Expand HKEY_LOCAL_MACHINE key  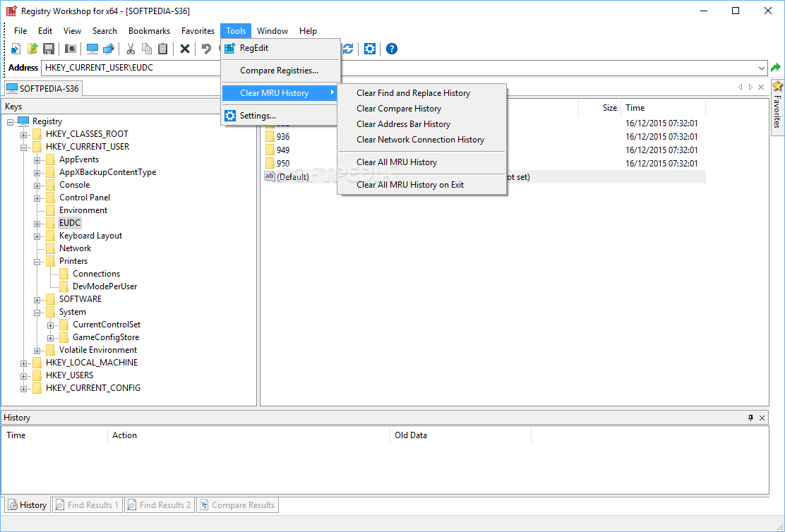point(23,363)
